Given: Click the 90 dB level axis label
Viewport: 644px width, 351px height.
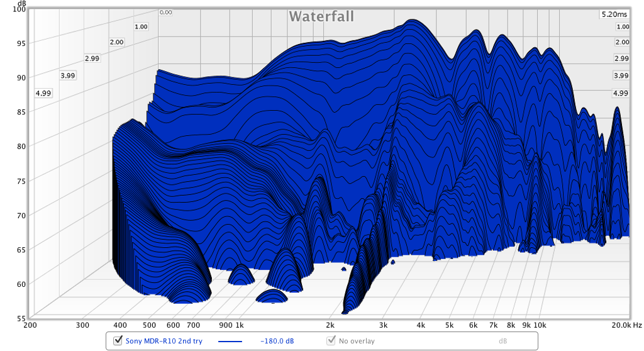Looking at the screenshot, I should pos(21,77).
